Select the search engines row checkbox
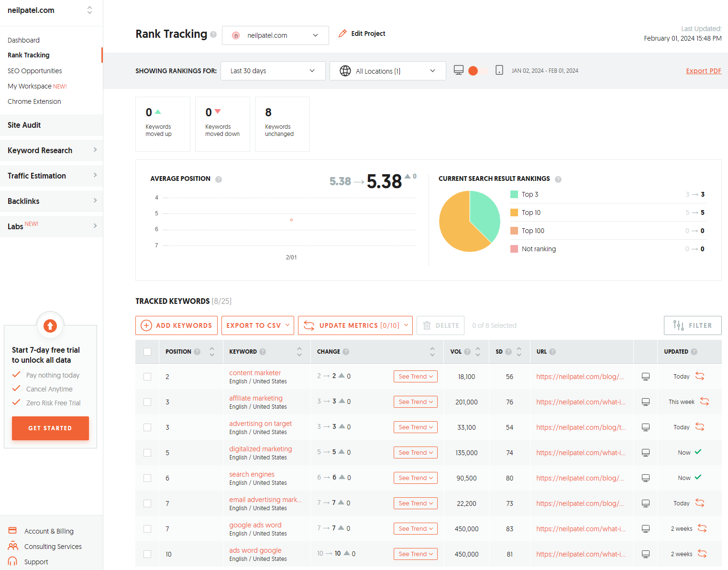The height and width of the screenshot is (570, 728). 147,478
